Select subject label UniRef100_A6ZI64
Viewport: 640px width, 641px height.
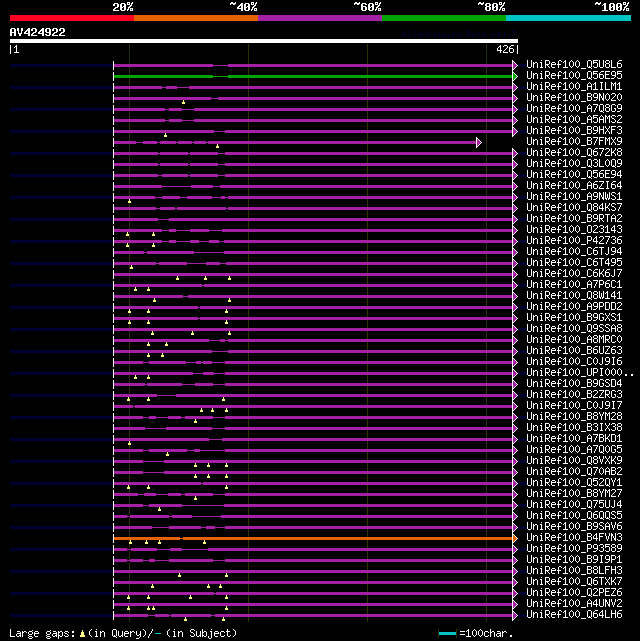(x=574, y=186)
